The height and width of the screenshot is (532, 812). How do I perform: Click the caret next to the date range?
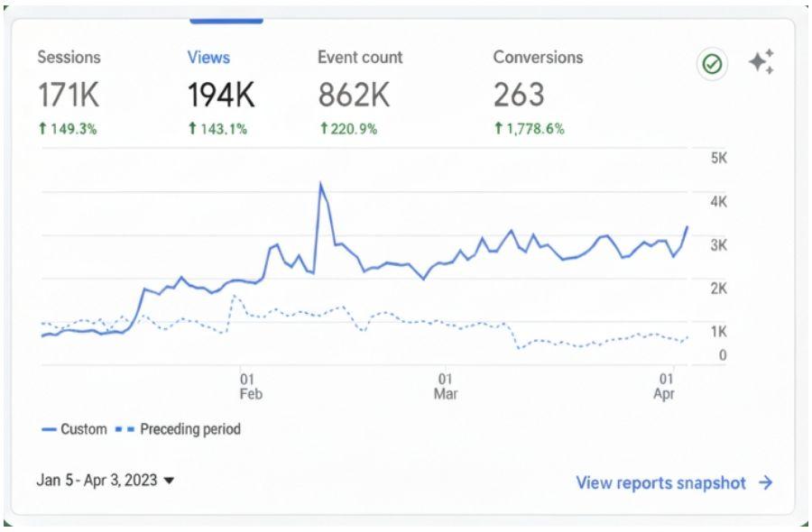pyautogui.click(x=170, y=483)
